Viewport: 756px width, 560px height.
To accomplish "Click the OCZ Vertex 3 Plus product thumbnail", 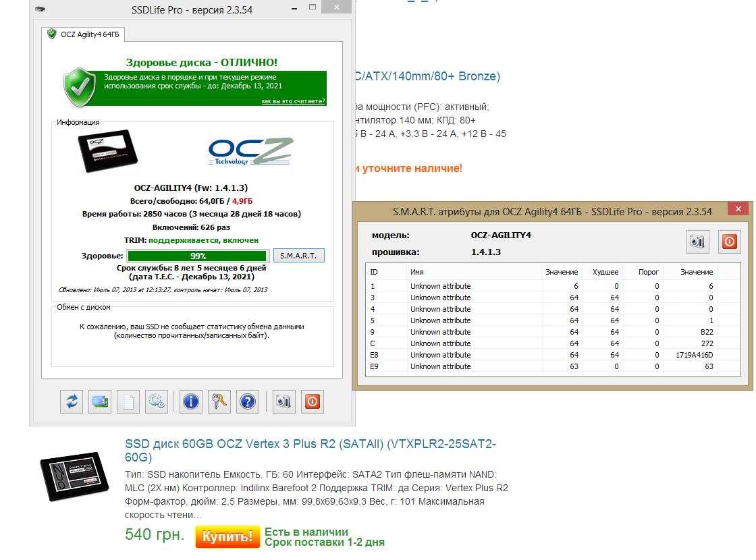I will [x=74, y=476].
